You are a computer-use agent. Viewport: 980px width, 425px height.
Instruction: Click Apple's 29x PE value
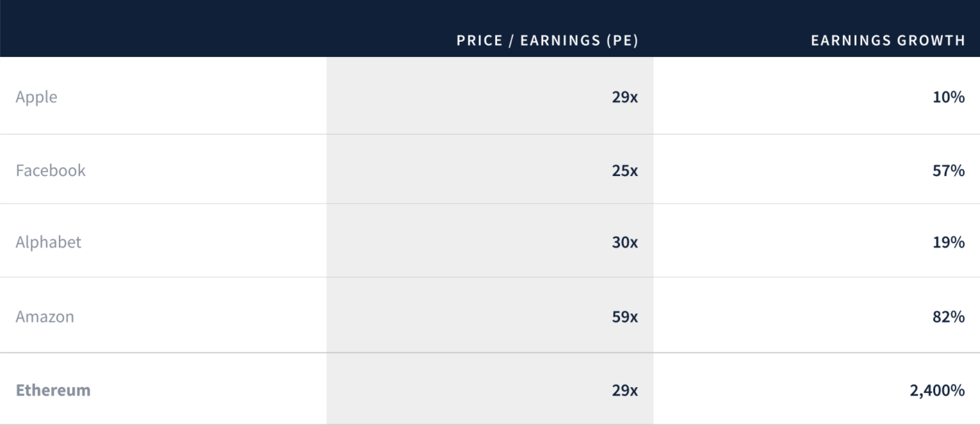tap(625, 97)
